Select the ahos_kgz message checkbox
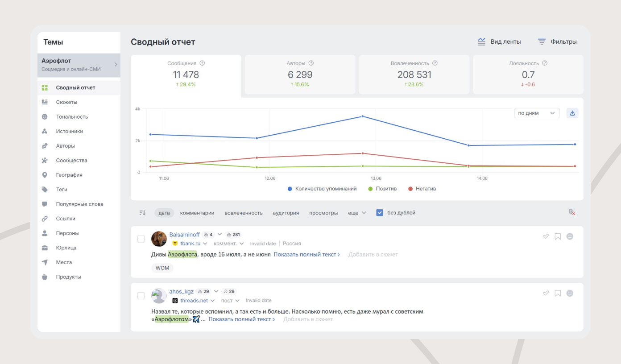This screenshot has height=364, width=621. [x=141, y=296]
